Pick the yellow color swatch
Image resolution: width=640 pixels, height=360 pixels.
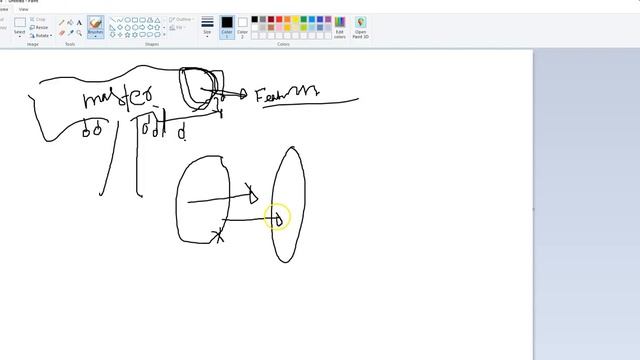(296, 19)
